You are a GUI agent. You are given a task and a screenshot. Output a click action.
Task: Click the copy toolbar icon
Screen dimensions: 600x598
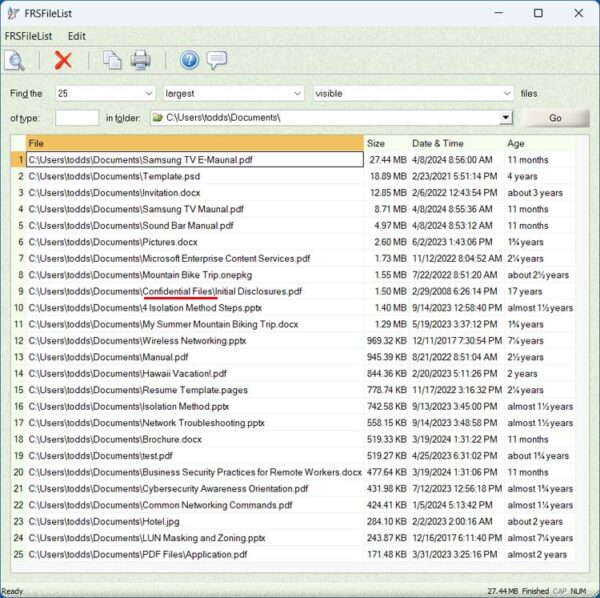(112, 60)
